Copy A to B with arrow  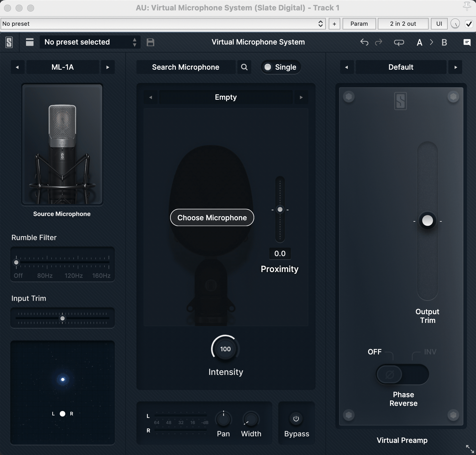tap(432, 42)
